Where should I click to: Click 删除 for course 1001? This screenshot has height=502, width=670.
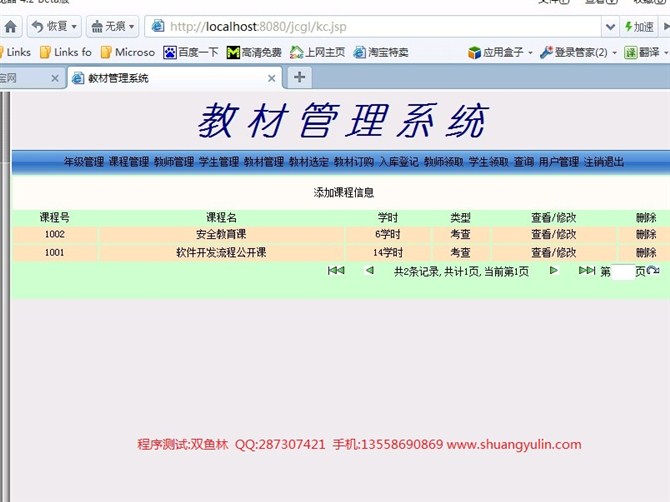646,252
